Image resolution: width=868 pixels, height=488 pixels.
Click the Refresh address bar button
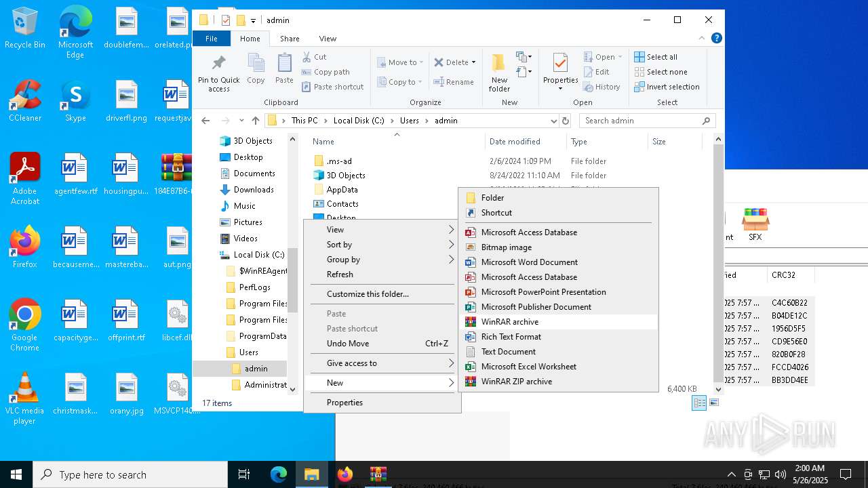(x=566, y=121)
